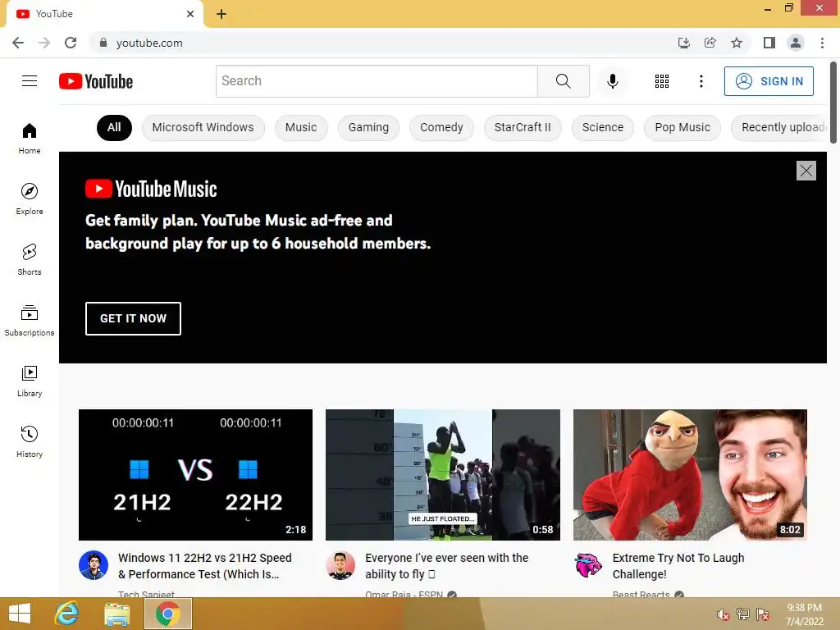
Task: Click install app icon in address bar
Action: [x=683, y=43]
